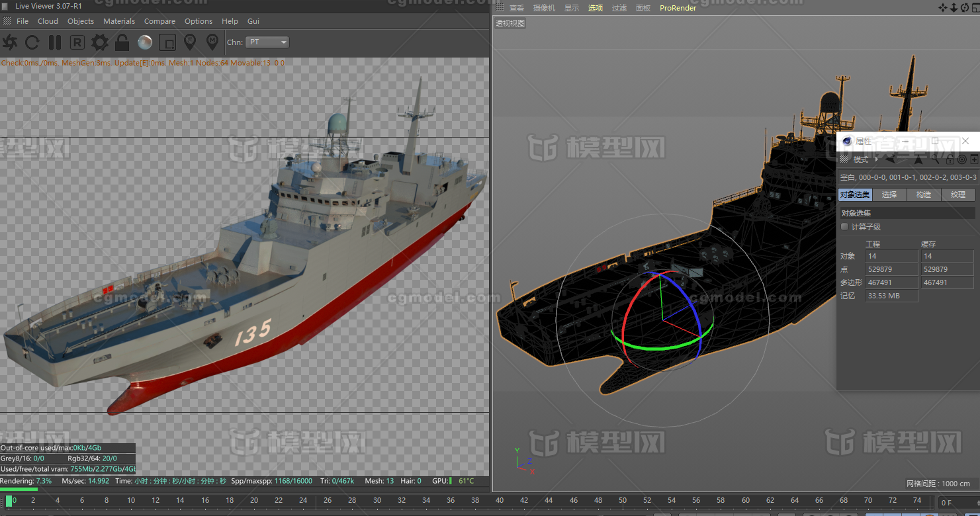The width and height of the screenshot is (980, 516).
Task: Click the focus picker F pin icon
Action: coord(190,43)
